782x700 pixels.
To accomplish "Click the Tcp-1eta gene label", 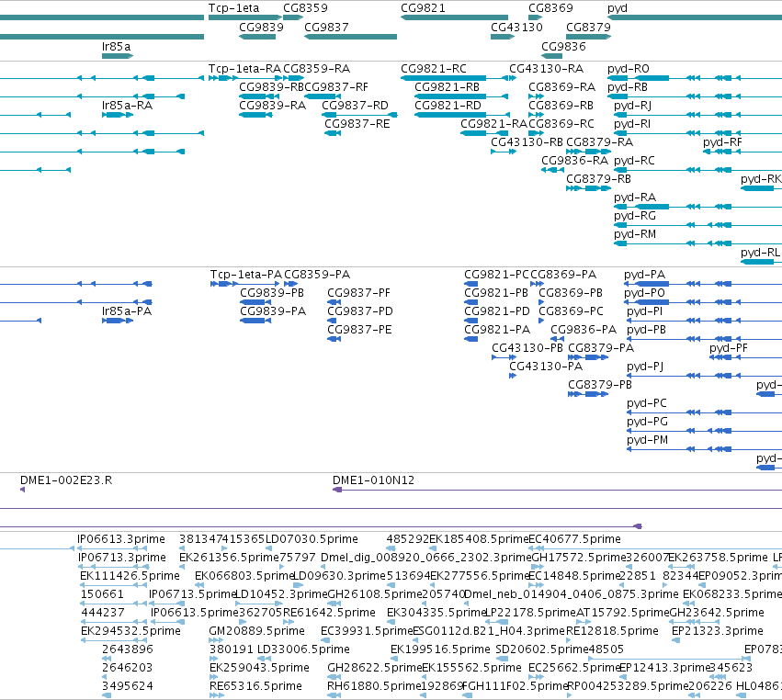I will point(234,8).
